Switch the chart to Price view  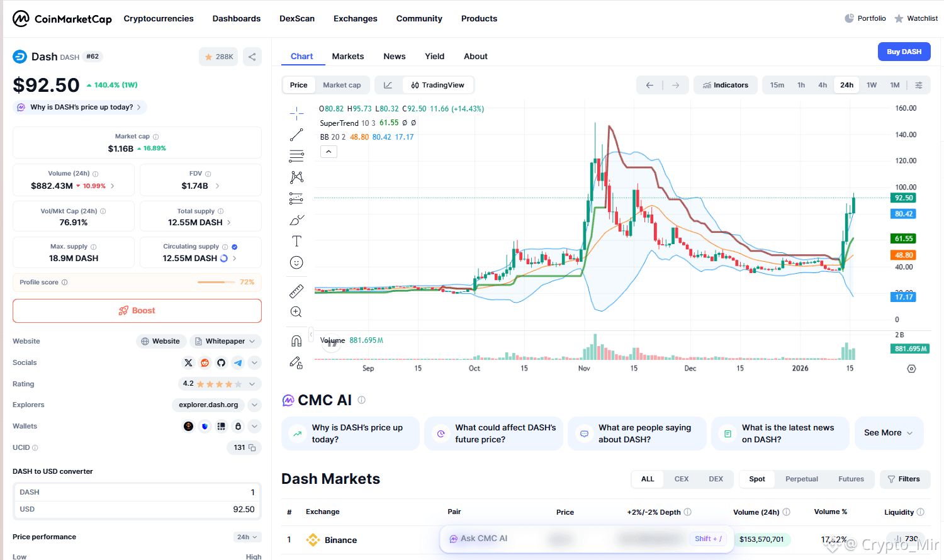pos(299,85)
